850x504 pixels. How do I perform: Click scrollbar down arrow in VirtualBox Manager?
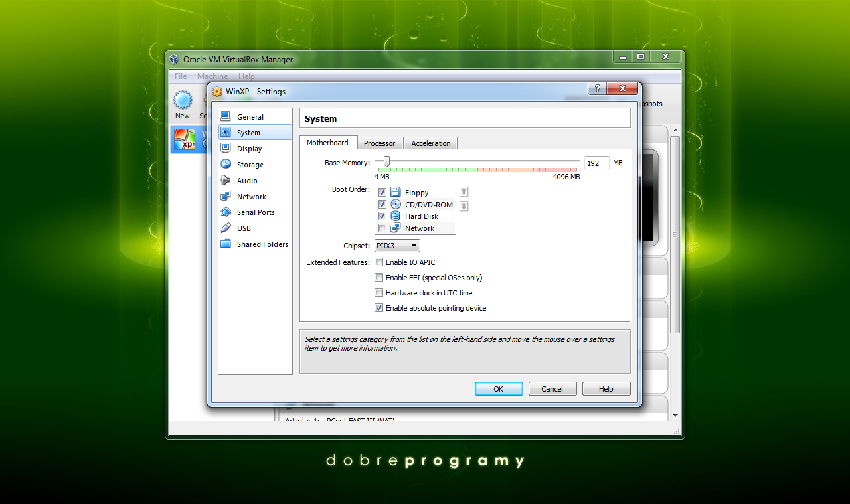click(675, 416)
